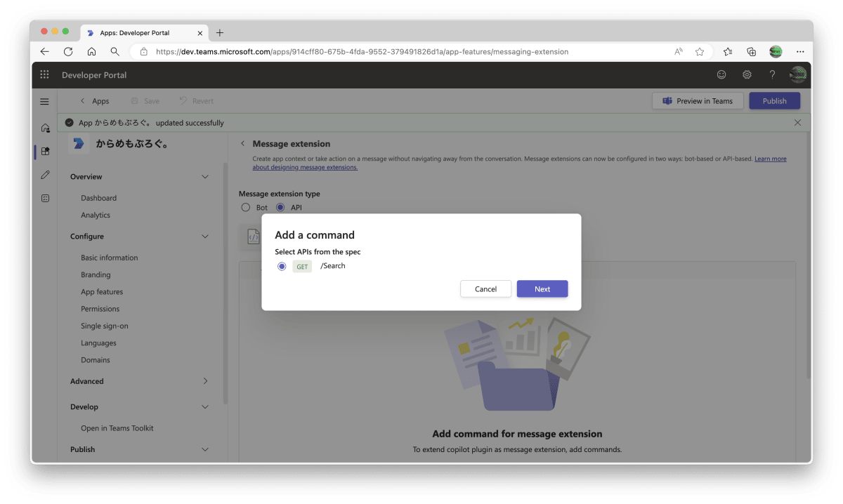Click Next in Add a command dialog
This screenshot has width=843, height=504.
[x=542, y=289]
